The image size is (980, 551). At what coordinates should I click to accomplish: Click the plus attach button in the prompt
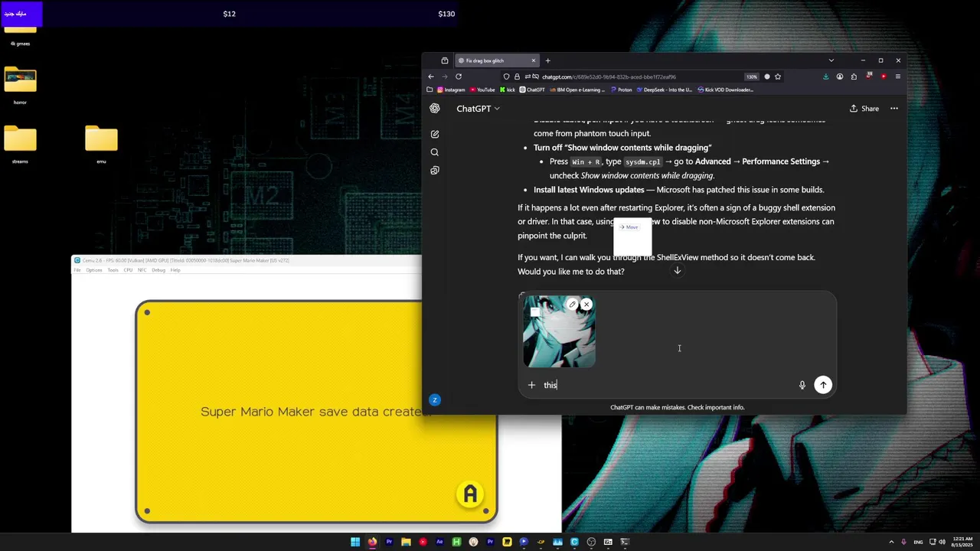pos(531,385)
